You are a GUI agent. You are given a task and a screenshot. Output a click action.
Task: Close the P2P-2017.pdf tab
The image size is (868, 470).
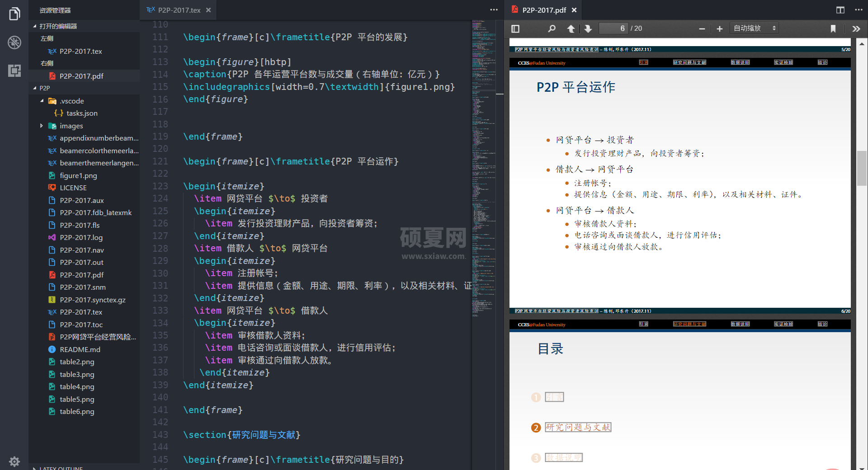(x=574, y=10)
